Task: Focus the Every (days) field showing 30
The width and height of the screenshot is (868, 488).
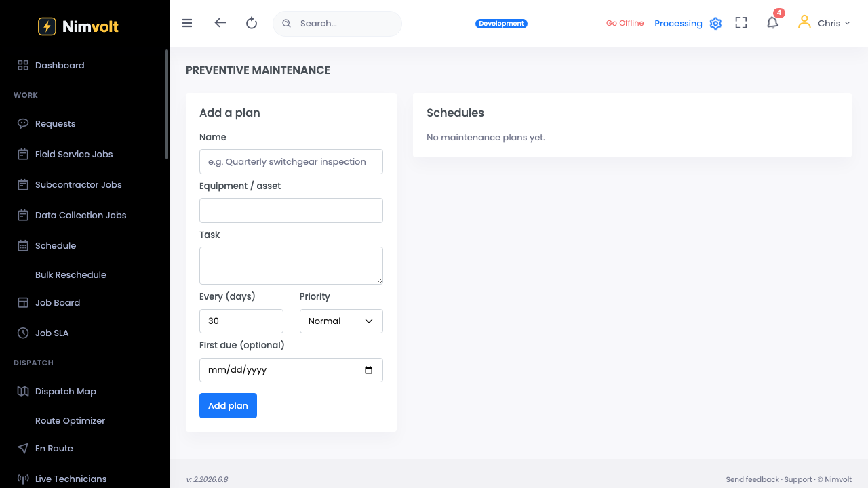Action: coord(241,321)
